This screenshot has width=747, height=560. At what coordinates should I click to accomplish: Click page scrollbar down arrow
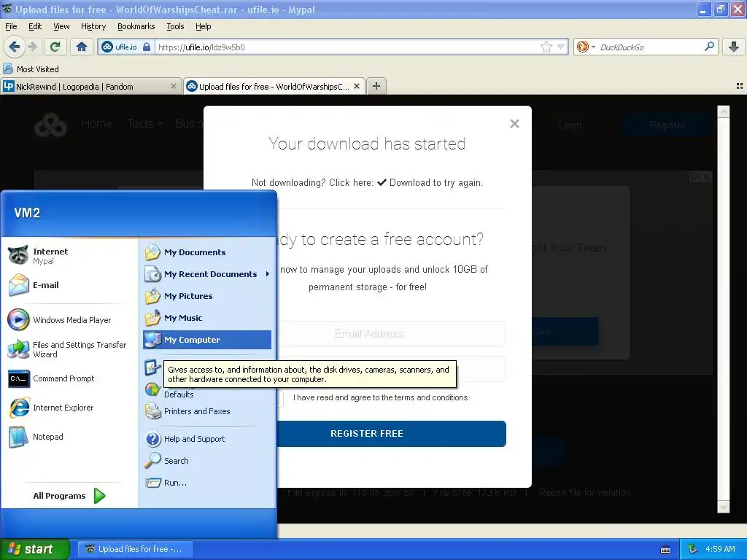pyautogui.click(x=723, y=507)
